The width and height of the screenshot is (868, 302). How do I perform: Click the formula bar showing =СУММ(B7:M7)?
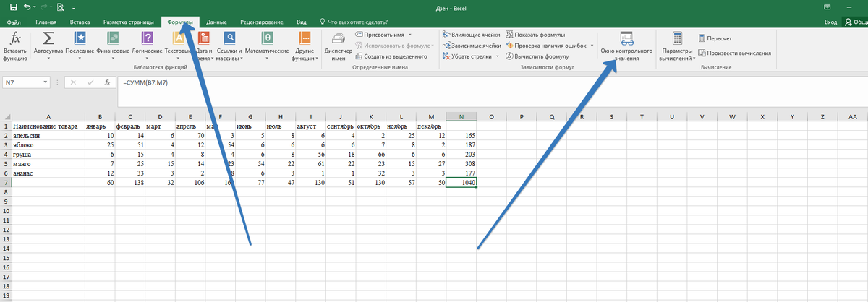point(492,82)
